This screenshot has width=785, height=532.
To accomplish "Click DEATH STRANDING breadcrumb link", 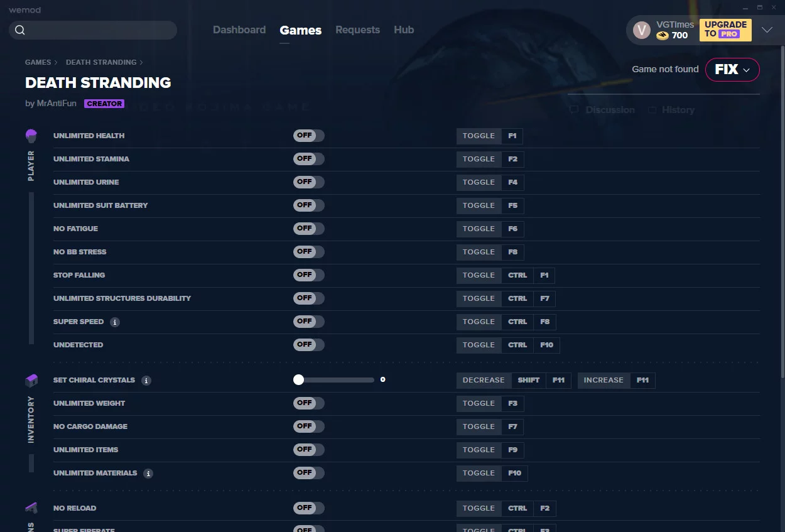I will point(101,62).
